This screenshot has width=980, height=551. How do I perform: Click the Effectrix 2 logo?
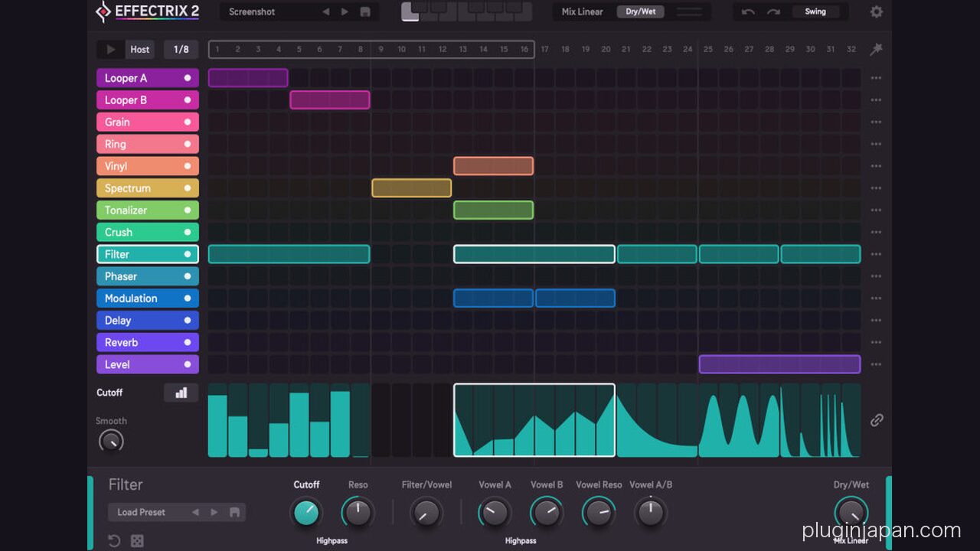[148, 11]
